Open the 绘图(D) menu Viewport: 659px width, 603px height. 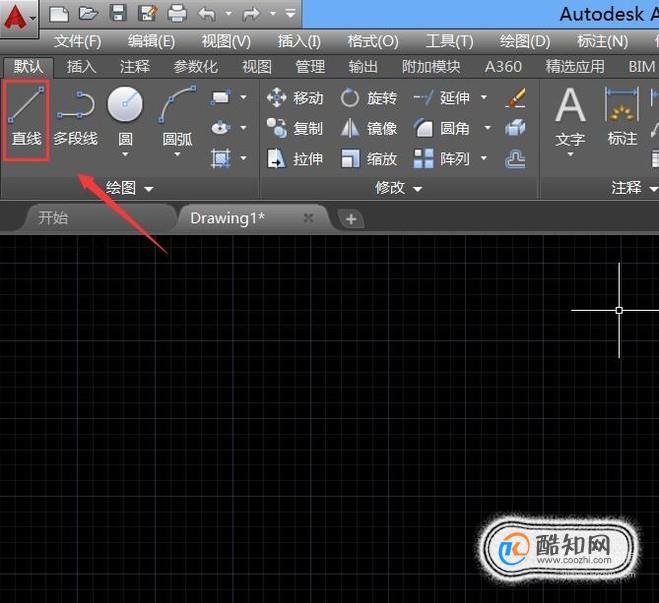pyautogui.click(x=525, y=41)
